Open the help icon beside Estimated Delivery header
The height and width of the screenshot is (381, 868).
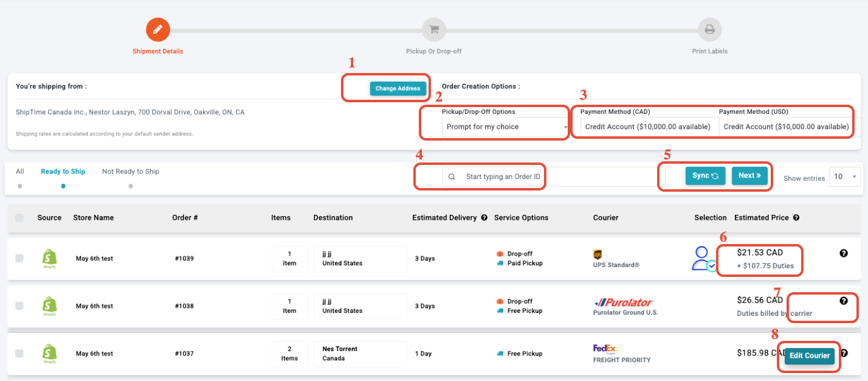(484, 218)
